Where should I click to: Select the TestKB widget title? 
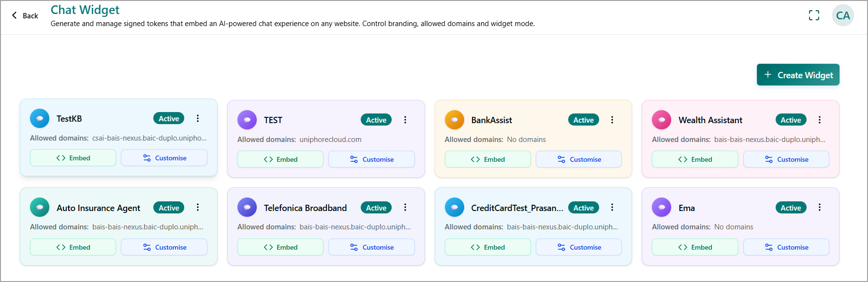(x=69, y=119)
